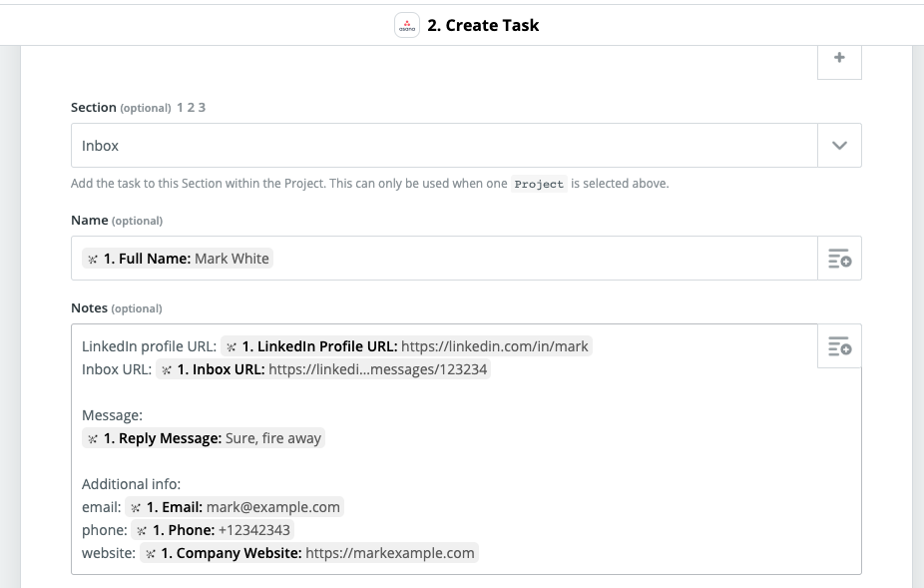Click the Email: mark@example.com pill
Image resolution: width=924 pixels, height=588 pixels.
(234, 507)
